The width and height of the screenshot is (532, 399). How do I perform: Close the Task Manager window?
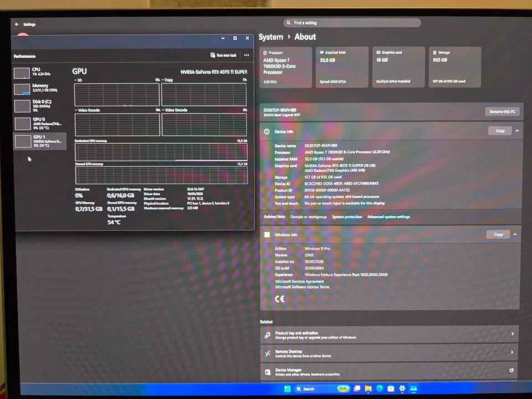247,38
